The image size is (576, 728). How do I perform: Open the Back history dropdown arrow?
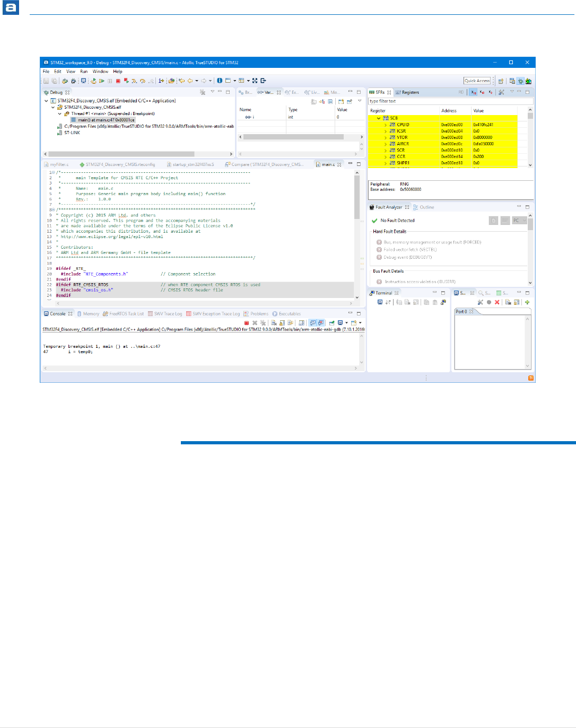tap(197, 81)
